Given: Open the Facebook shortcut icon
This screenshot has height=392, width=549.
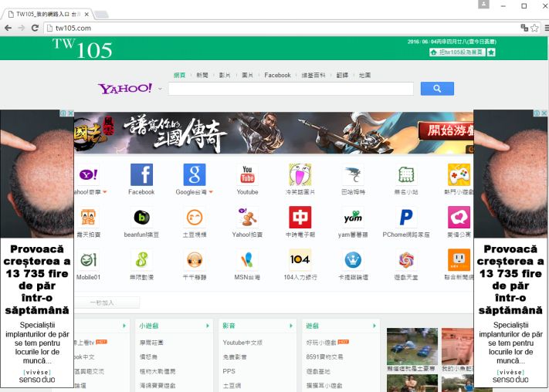Looking at the screenshot, I should pos(141,174).
